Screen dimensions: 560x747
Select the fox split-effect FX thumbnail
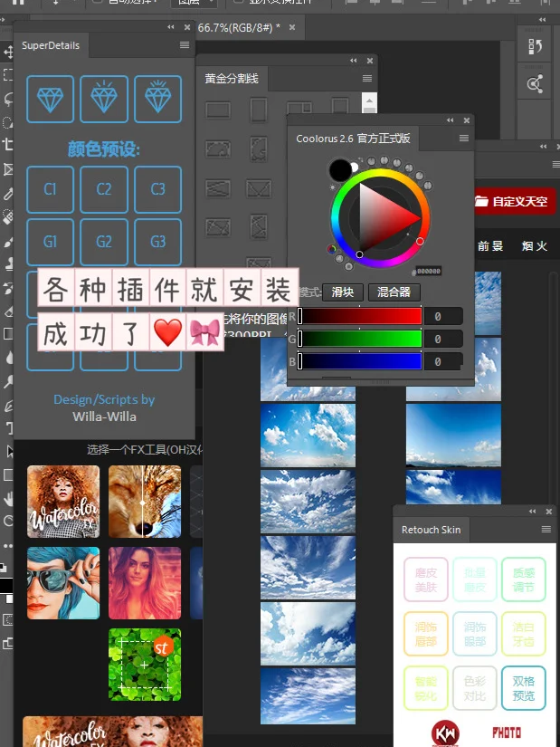point(145,502)
